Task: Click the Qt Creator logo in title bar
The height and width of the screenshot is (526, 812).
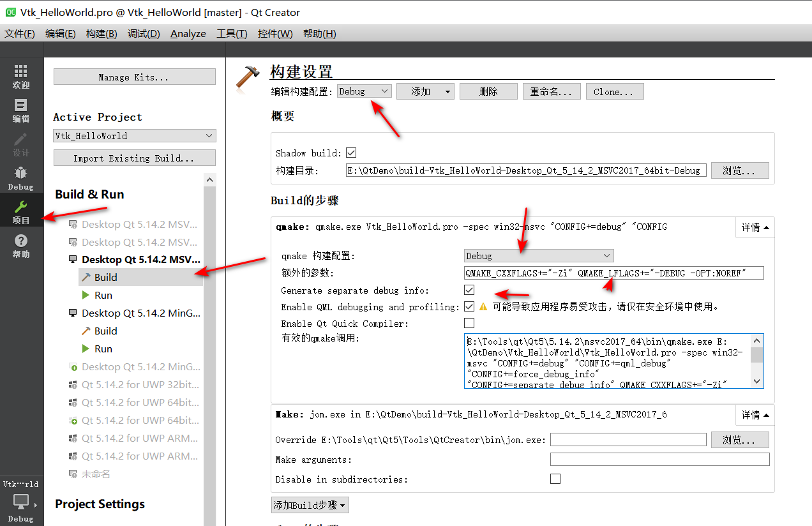Action: pyautogui.click(x=10, y=11)
